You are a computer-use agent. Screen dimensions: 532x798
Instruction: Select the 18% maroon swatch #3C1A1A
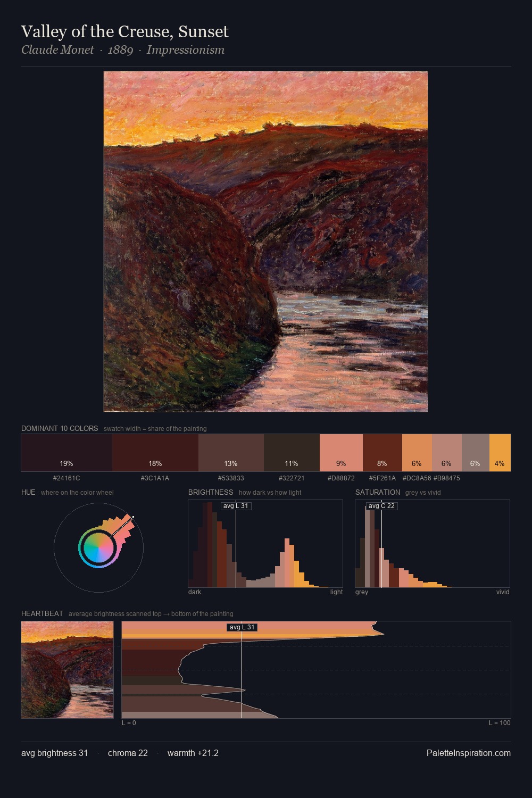(x=155, y=453)
